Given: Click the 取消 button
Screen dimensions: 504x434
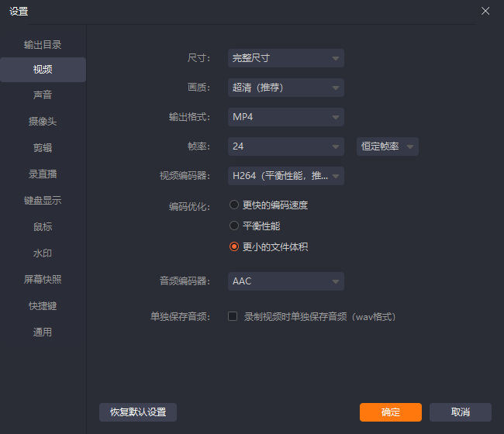Looking at the screenshot, I should [460, 412].
